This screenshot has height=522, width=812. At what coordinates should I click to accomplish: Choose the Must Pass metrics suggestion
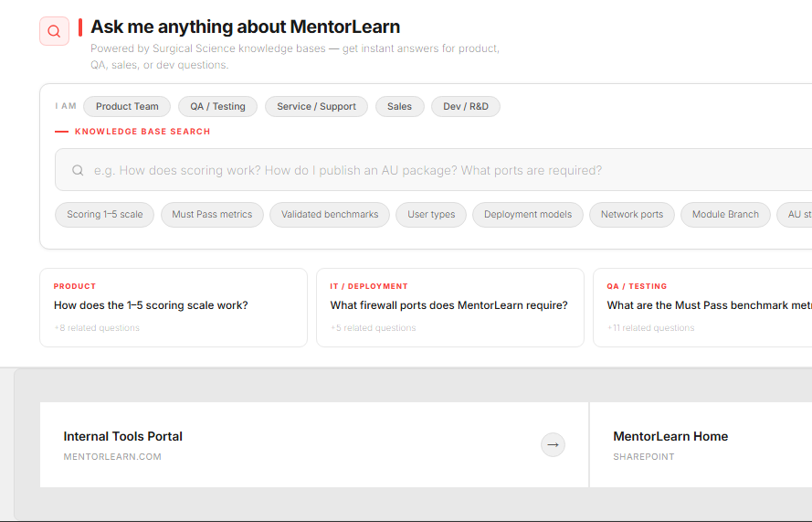[x=212, y=215]
